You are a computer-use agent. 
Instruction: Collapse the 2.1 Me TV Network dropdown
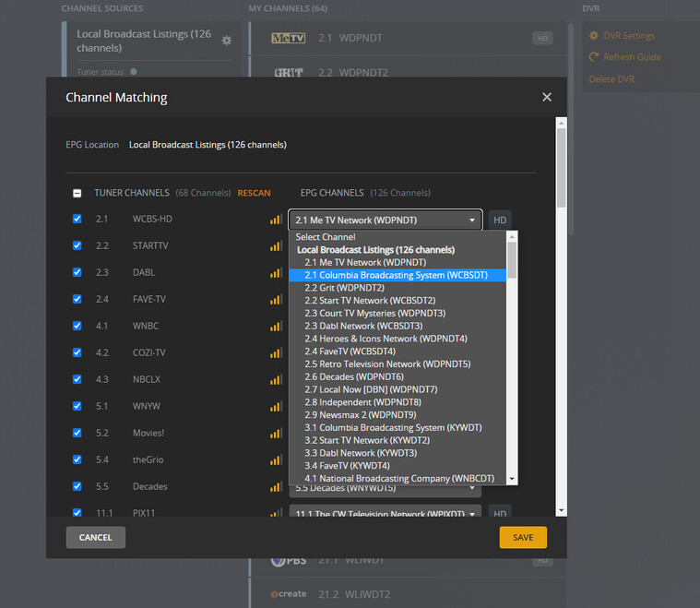(386, 220)
